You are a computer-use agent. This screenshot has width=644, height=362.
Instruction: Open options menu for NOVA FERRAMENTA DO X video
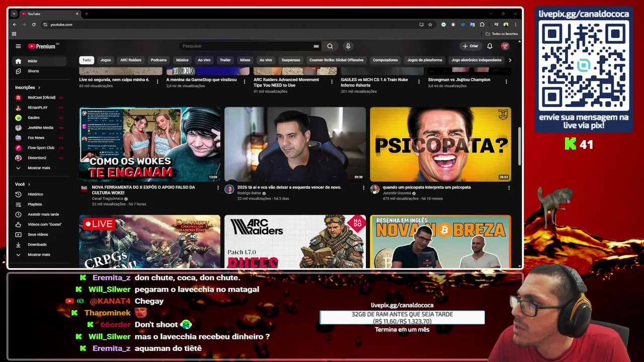(218, 188)
